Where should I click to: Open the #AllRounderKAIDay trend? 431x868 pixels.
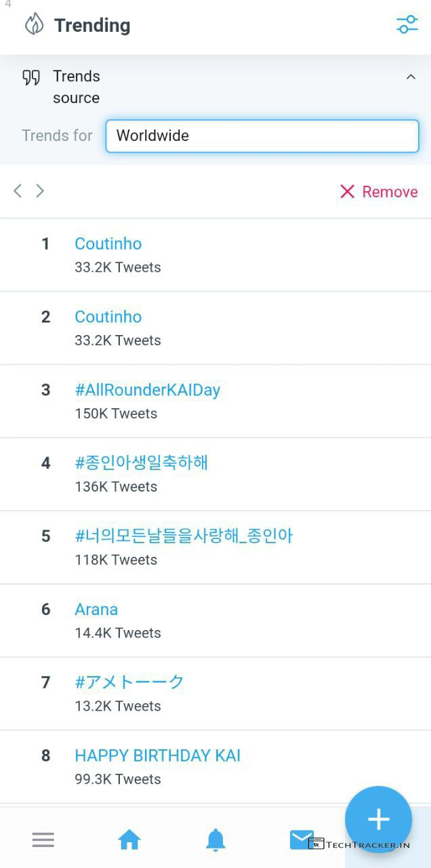click(147, 390)
